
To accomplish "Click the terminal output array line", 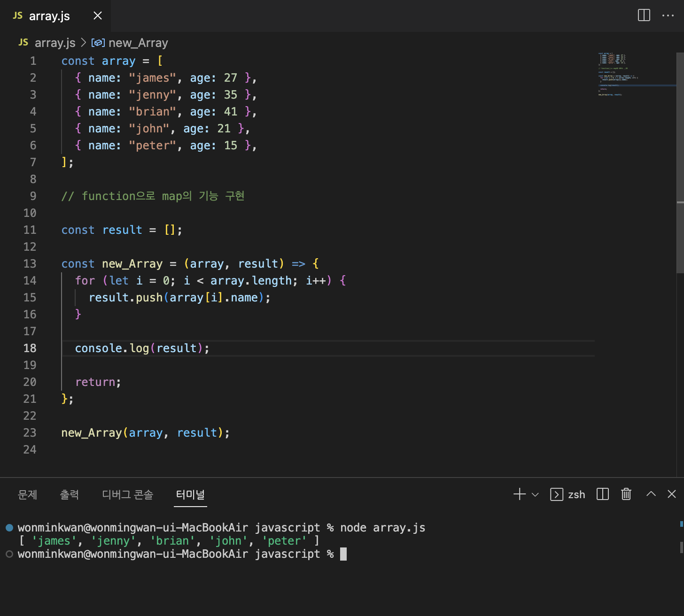I will point(169,541).
